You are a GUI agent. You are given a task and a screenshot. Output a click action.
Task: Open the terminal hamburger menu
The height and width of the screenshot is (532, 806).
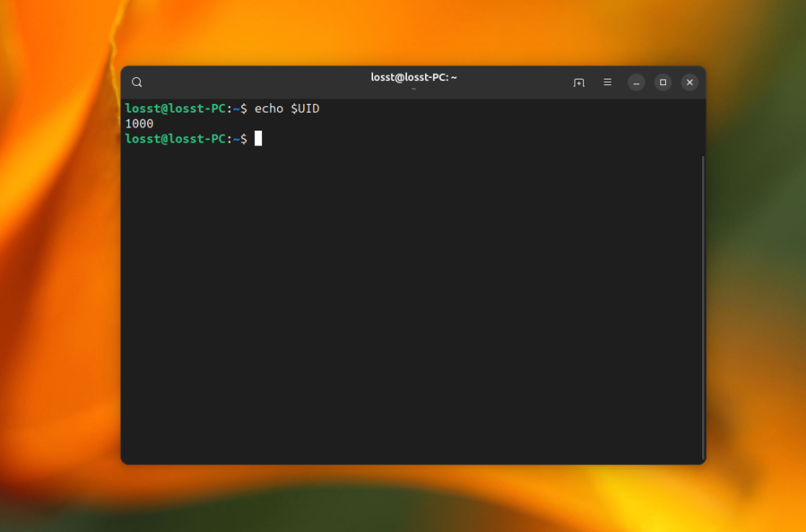[x=607, y=83]
